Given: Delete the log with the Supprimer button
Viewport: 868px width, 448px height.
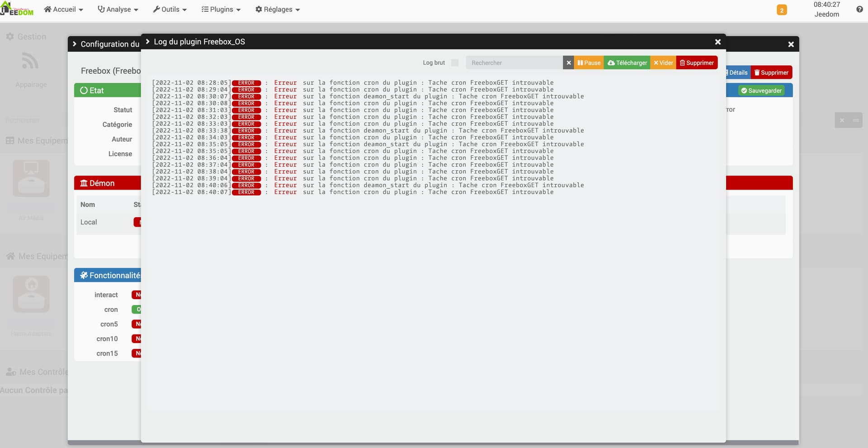Looking at the screenshot, I should 697,63.
